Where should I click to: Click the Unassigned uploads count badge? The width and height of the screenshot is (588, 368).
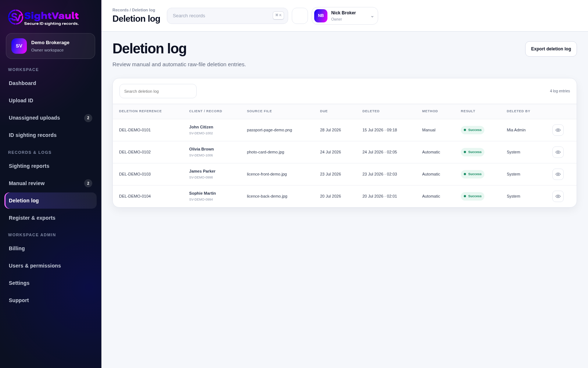pos(88,118)
